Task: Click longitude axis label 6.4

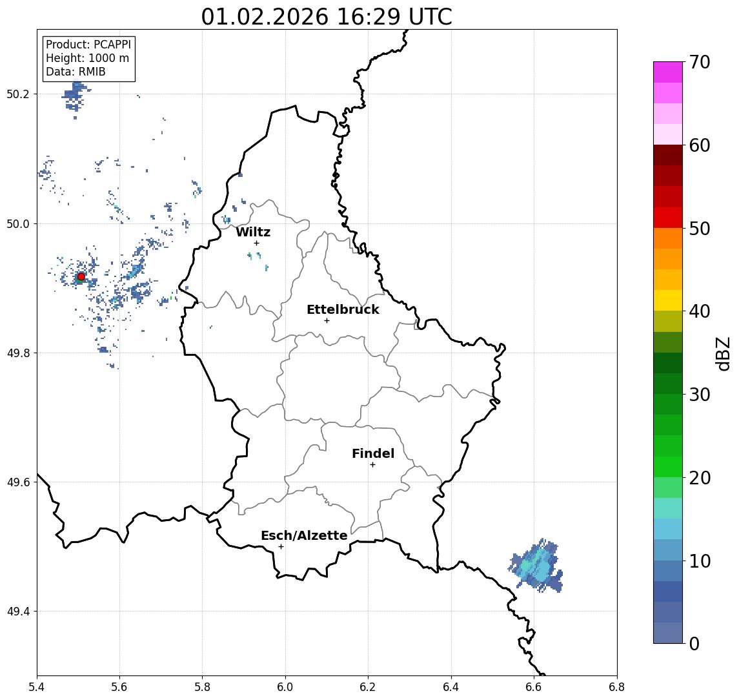Action: pyautogui.click(x=451, y=687)
